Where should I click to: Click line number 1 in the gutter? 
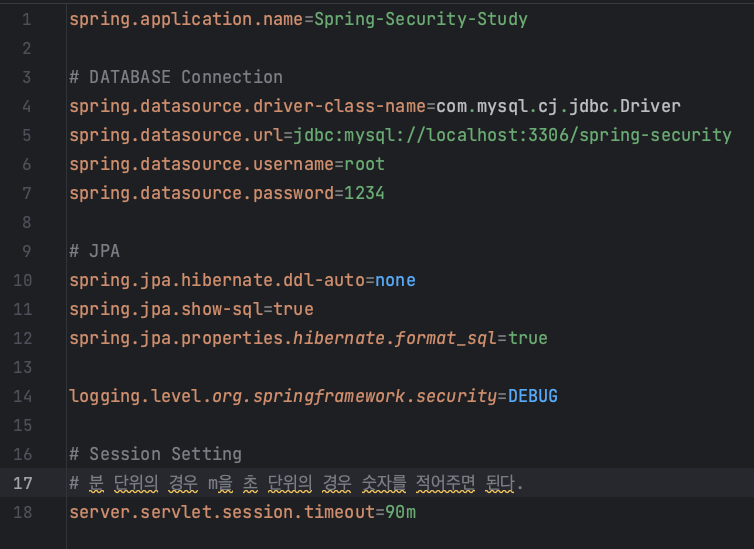tap(27, 20)
